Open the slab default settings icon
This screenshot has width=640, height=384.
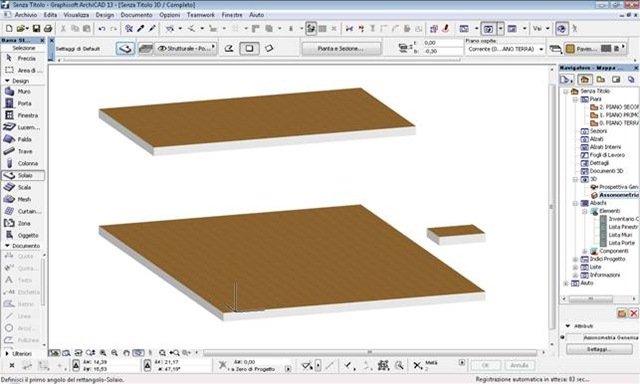pos(125,49)
